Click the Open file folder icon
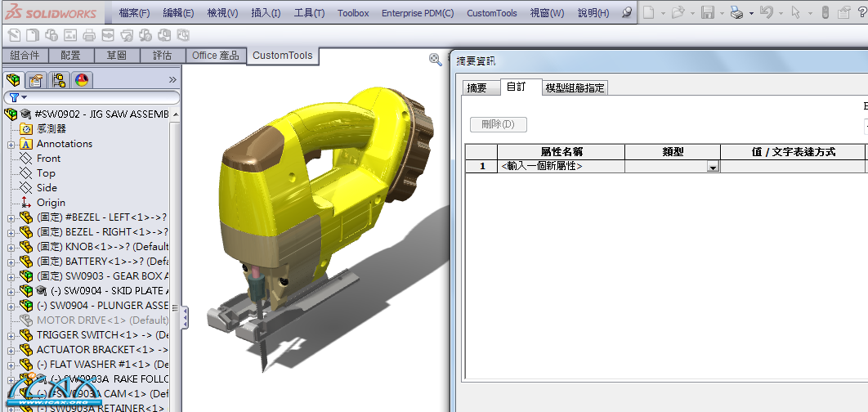 [678, 13]
